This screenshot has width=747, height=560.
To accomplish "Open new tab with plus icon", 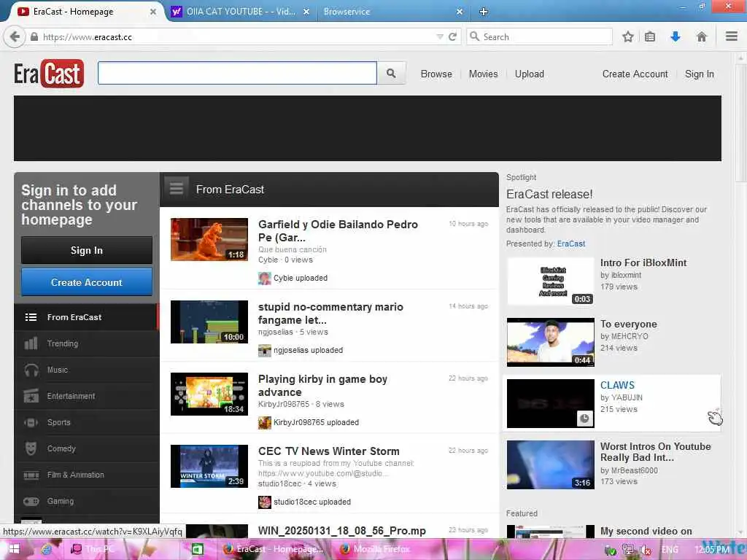I will (x=483, y=12).
